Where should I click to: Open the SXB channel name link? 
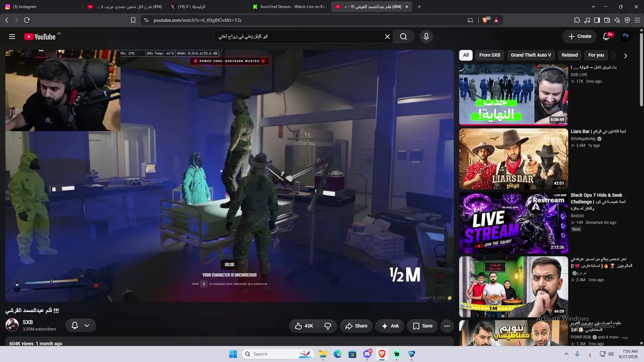click(28, 322)
